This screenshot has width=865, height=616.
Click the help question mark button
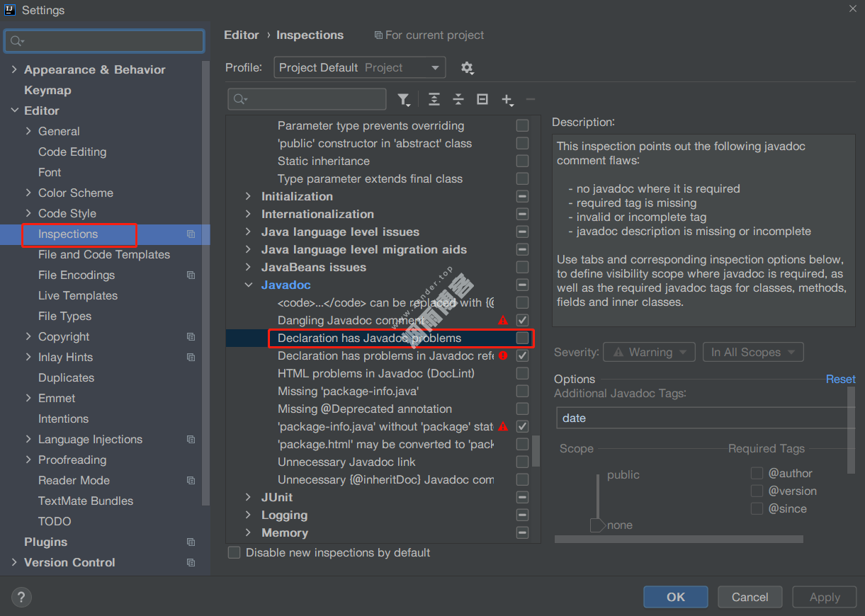(21, 597)
